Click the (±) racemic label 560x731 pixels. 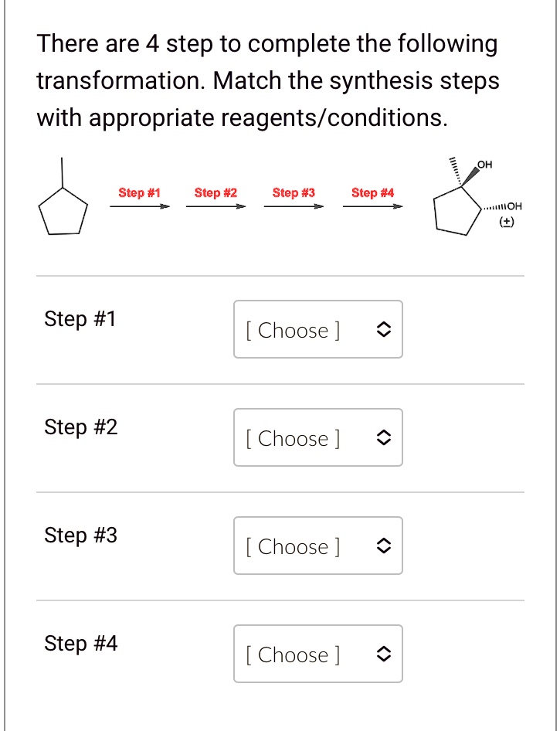click(x=507, y=223)
